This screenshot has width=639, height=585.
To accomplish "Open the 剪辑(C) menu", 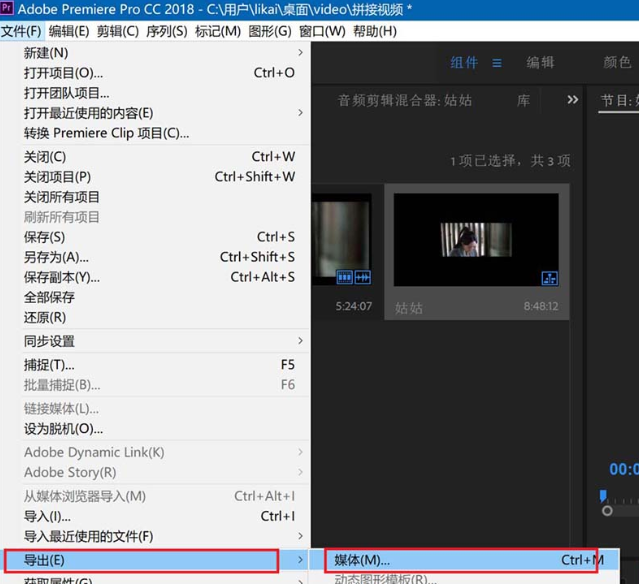I will [117, 31].
